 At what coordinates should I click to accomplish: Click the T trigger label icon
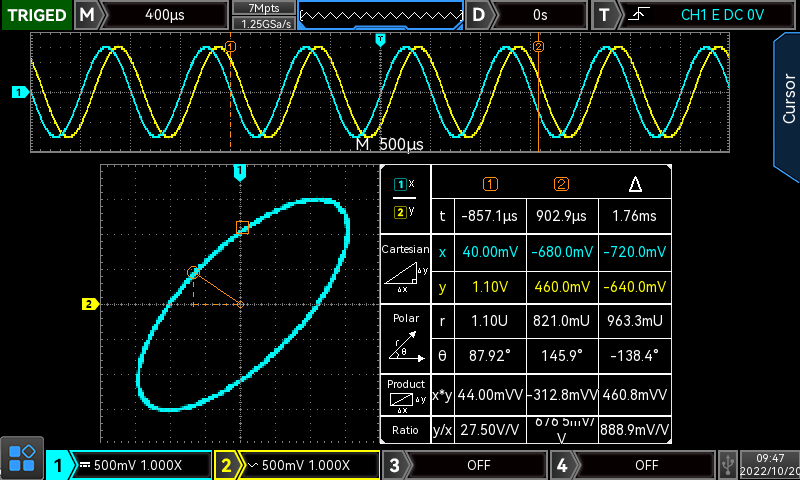604,15
